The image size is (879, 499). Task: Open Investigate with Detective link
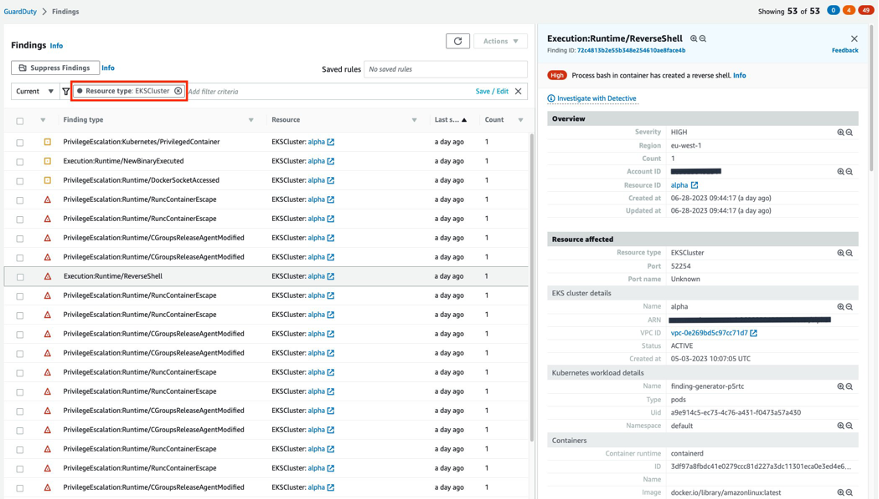[x=596, y=99]
